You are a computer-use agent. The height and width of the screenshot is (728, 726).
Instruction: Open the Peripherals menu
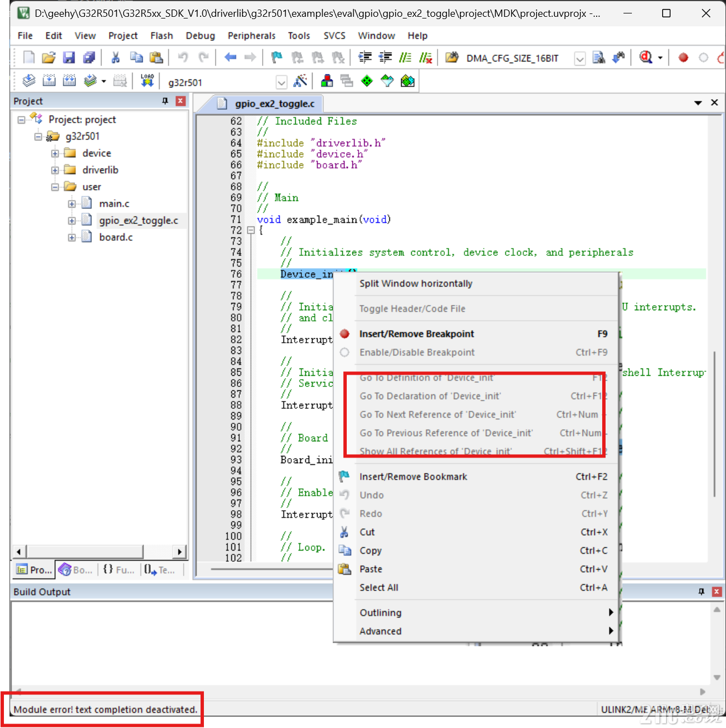click(x=252, y=35)
